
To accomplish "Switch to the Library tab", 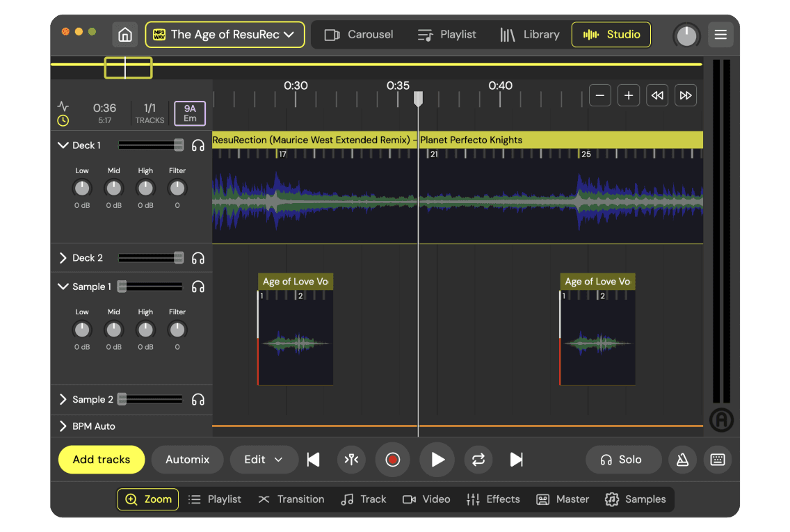I will pos(530,34).
